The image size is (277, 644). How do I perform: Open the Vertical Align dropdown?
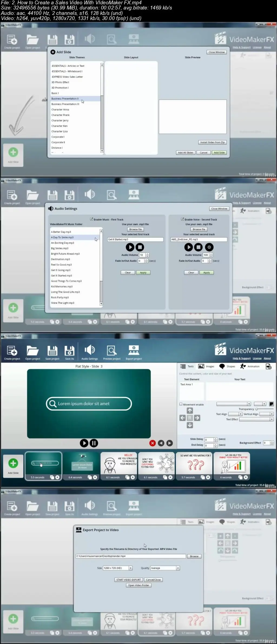[x=266, y=414]
